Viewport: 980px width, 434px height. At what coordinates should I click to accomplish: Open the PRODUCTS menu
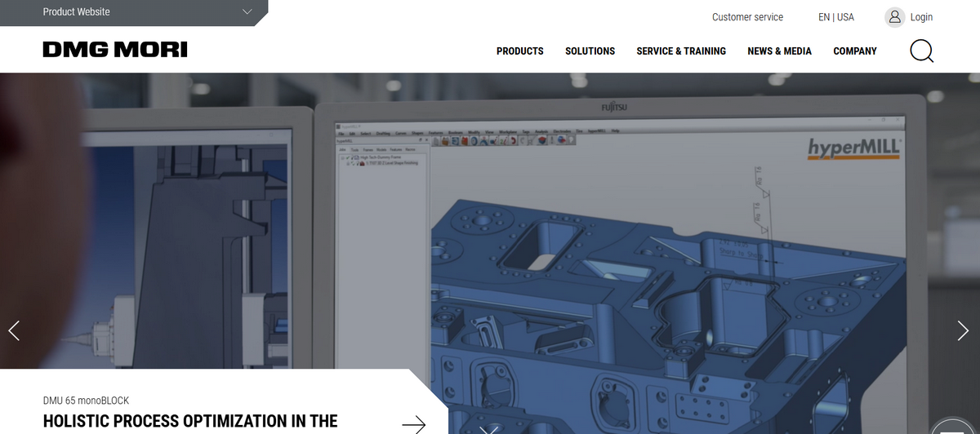point(520,51)
